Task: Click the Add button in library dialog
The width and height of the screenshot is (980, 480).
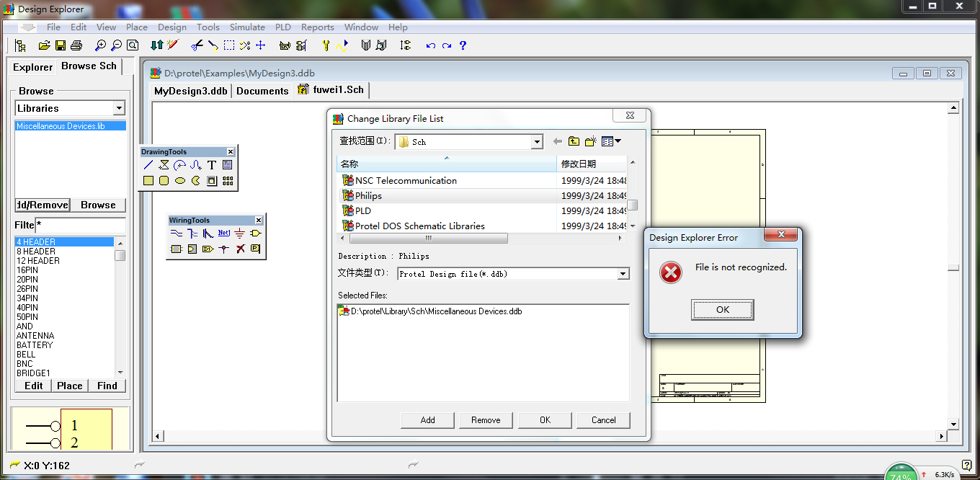Action: pos(428,420)
